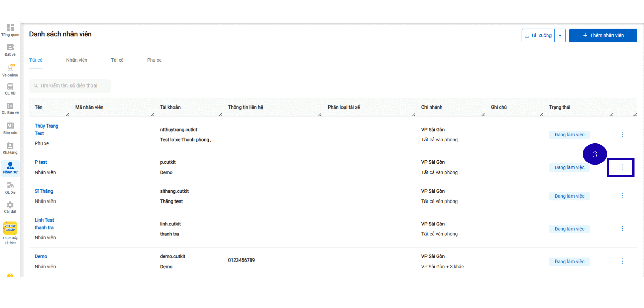Open the Đặt vé sidebar icon
The width and height of the screenshot is (644, 308).
click(x=10, y=47)
